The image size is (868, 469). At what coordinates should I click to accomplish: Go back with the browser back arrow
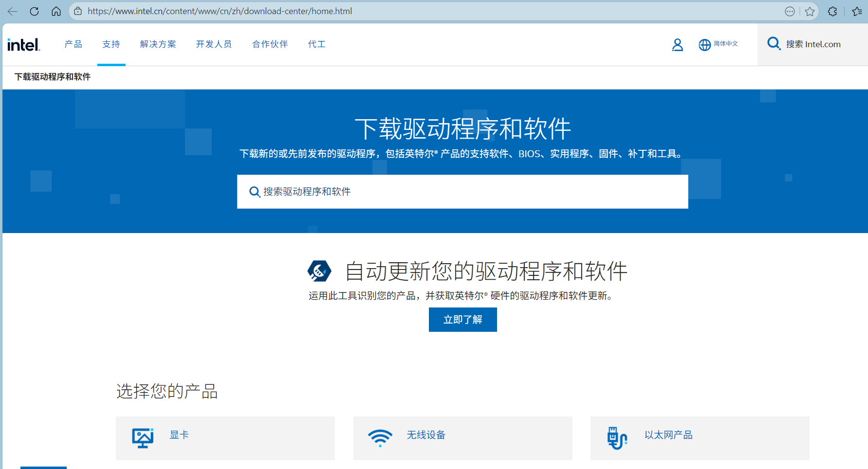13,11
